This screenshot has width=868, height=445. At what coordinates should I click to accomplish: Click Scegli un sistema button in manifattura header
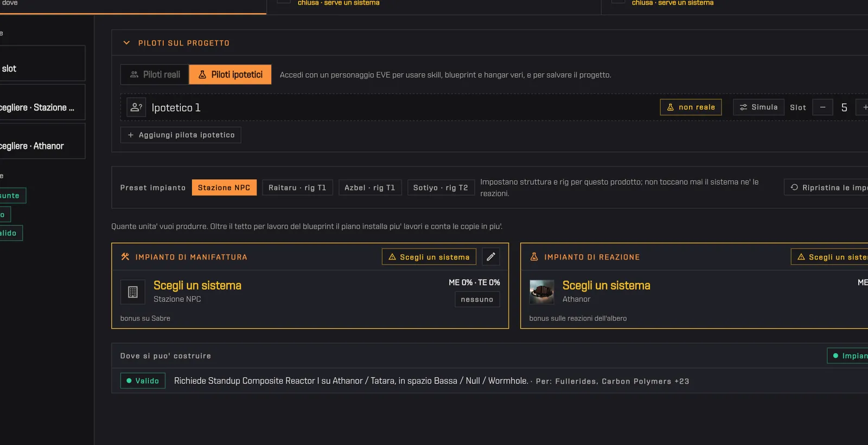[x=429, y=257]
